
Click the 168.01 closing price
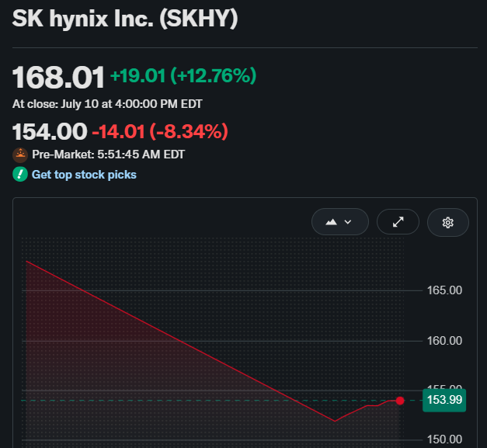(x=58, y=77)
